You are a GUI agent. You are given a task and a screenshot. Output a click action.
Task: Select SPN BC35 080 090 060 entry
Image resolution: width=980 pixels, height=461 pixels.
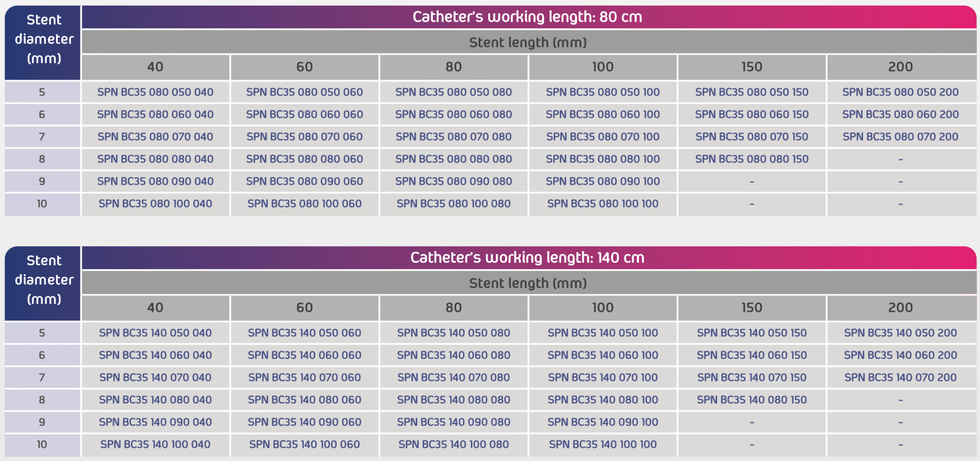[304, 182]
